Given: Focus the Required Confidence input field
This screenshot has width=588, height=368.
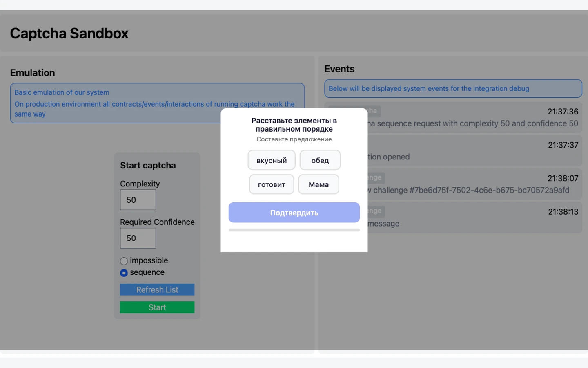Looking at the screenshot, I should coord(138,238).
